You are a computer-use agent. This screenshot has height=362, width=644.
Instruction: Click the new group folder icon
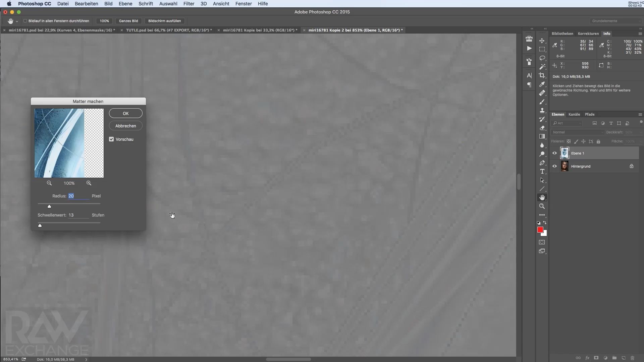pyautogui.click(x=614, y=358)
